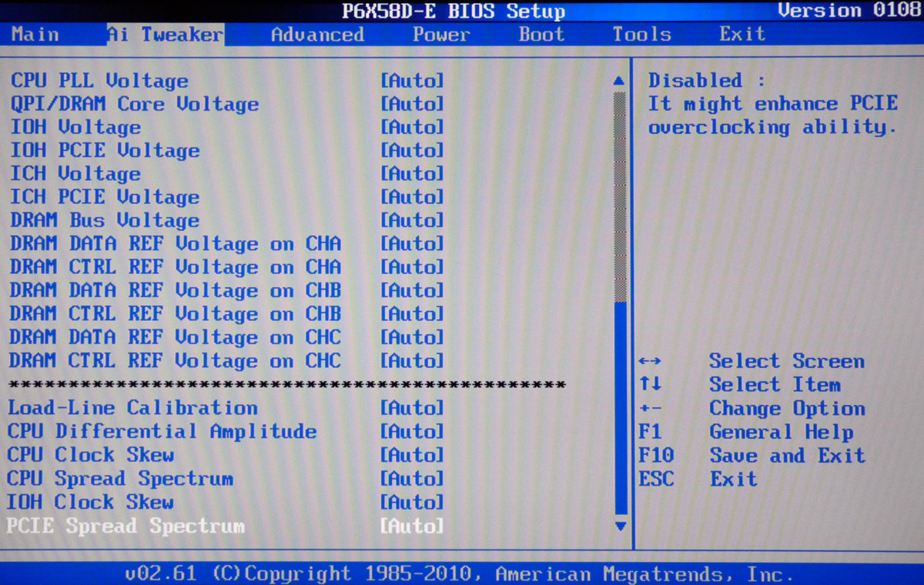Select DRAM DATA REF Voltage on CHA
Viewport: 924px width, 585px height.
[176, 244]
